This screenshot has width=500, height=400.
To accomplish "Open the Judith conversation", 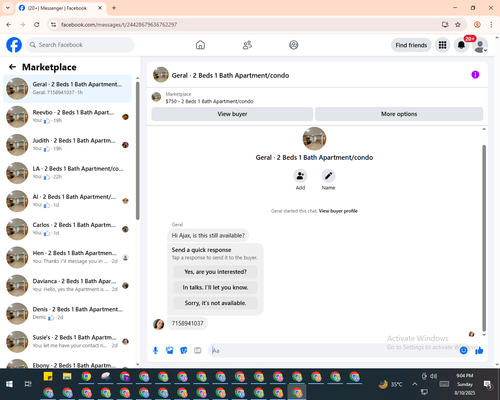I will 67,145.
